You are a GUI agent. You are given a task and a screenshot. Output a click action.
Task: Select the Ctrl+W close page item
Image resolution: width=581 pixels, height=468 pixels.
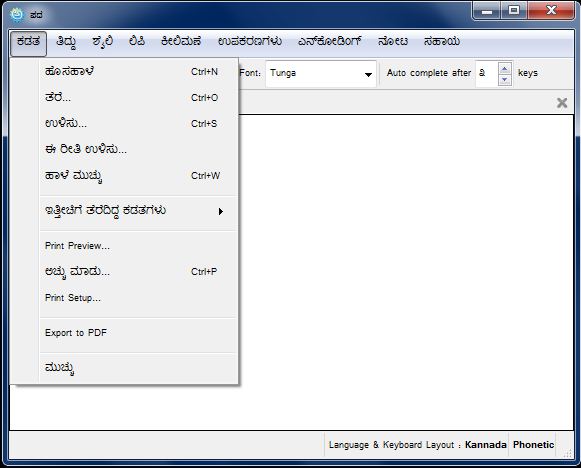139,175
